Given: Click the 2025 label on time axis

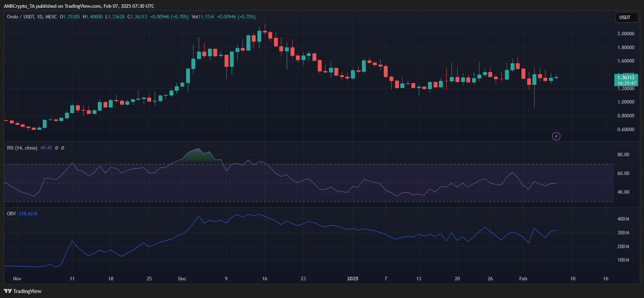Looking at the screenshot, I should [352, 279].
